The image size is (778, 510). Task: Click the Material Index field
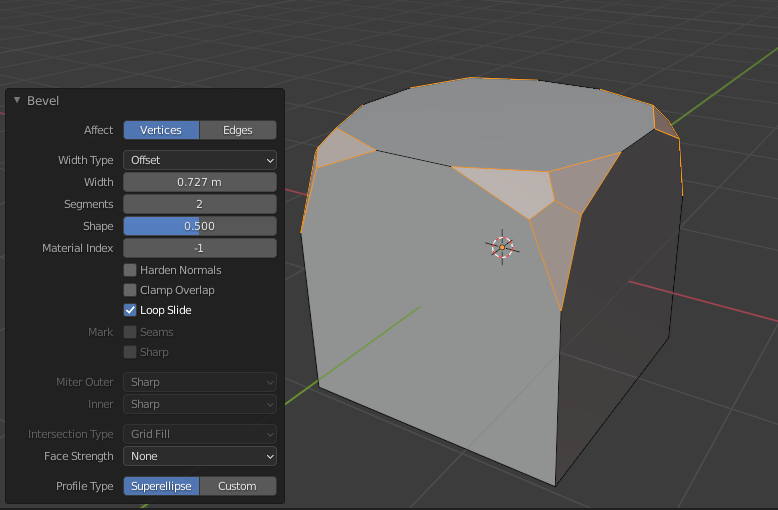pyautogui.click(x=200, y=248)
